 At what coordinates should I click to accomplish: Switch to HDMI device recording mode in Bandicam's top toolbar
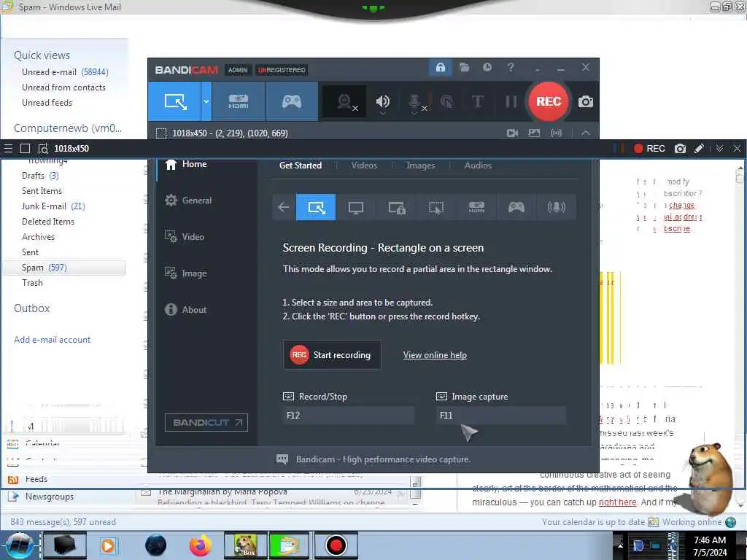pyautogui.click(x=239, y=101)
